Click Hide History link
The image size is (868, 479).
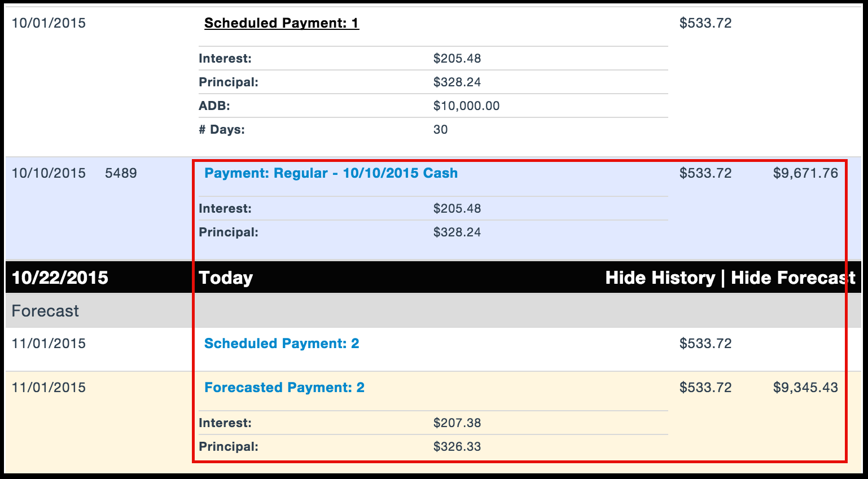click(660, 278)
